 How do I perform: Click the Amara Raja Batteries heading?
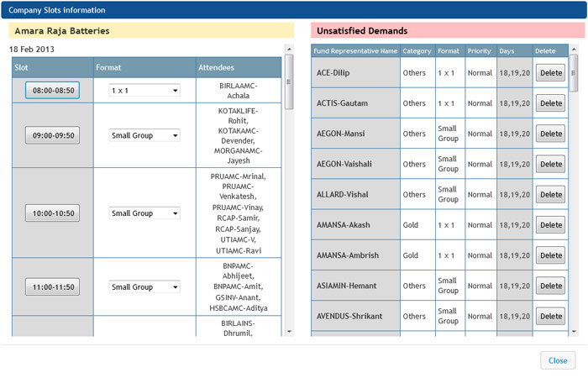pyautogui.click(x=62, y=31)
